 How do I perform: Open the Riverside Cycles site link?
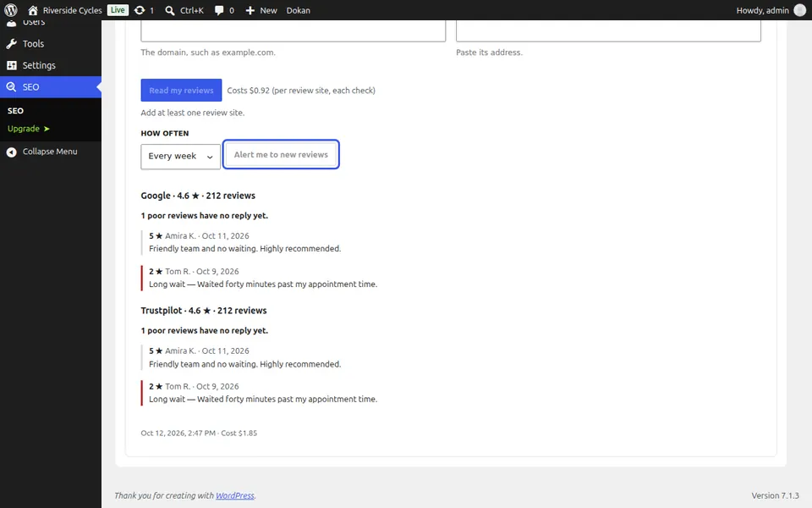pos(72,10)
